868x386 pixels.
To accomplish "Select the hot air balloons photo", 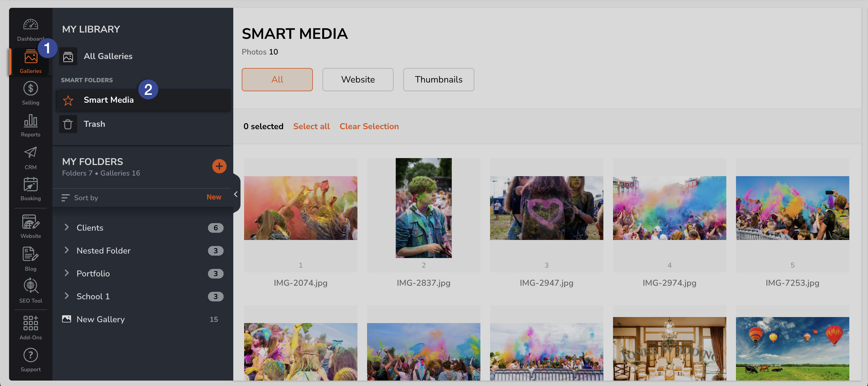I will pyautogui.click(x=793, y=349).
